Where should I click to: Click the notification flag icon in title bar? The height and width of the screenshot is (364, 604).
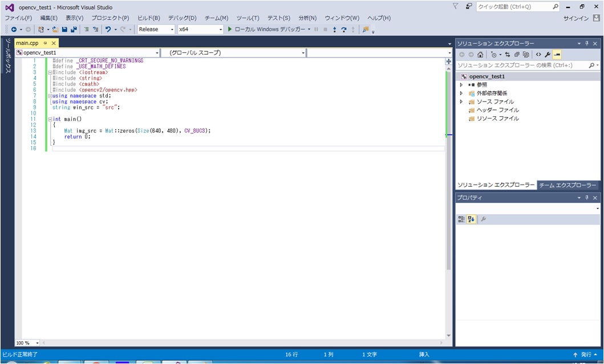[x=455, y=6]
